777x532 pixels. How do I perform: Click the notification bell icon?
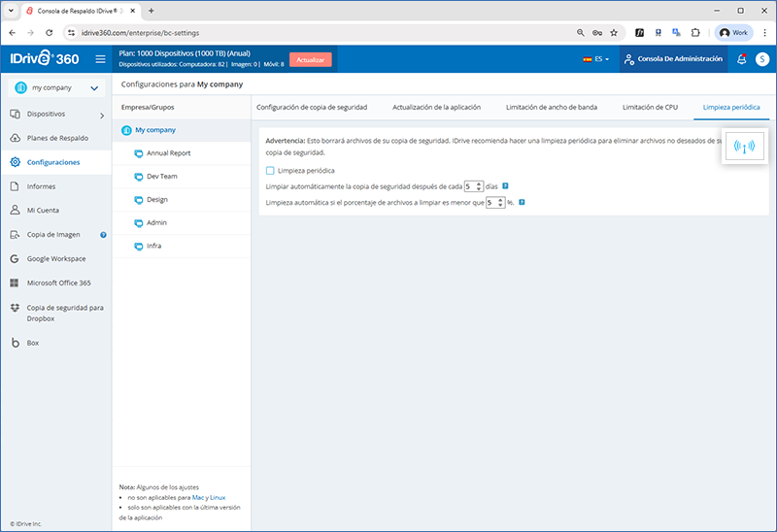pos(741,59)
